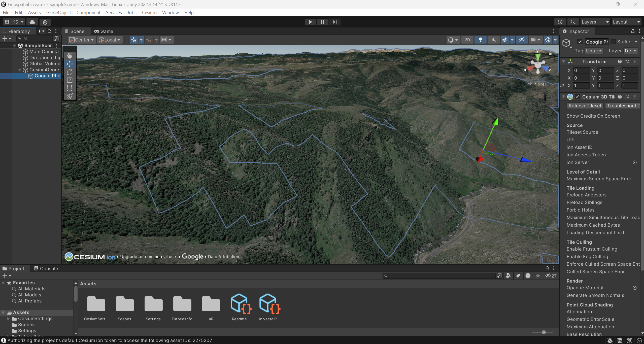Open the Cesium menu
Viewport: 644px width, 344px height.
pyautogui.click(x=149, y=12)
